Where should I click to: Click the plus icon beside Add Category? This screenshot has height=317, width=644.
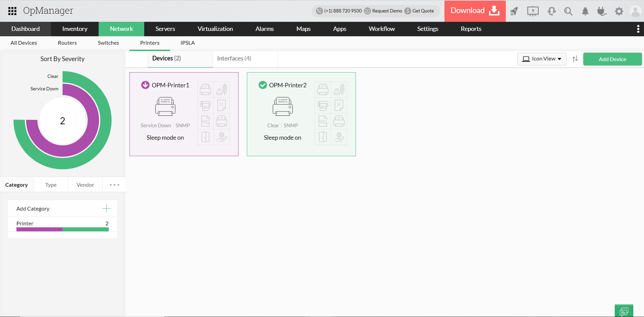pos(106,209)
